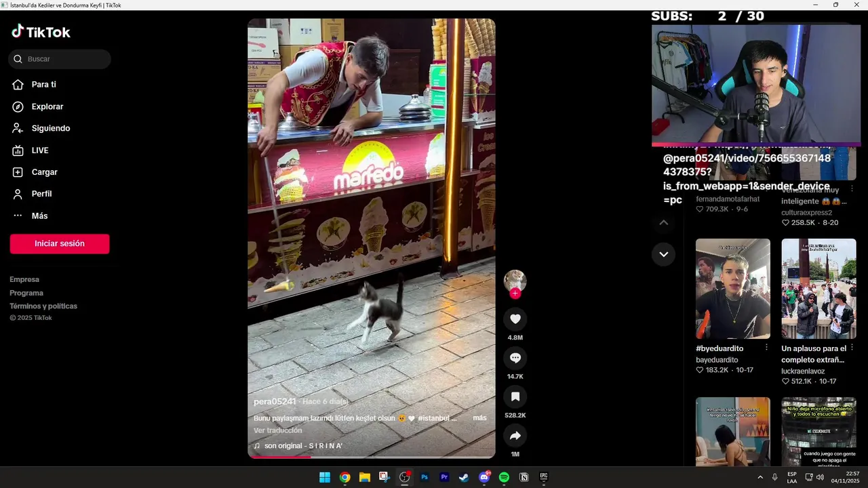Open Epic Games Launcher from taskbar
The image size is (868, 488).
pyautogui.click(x=544, y=477)
